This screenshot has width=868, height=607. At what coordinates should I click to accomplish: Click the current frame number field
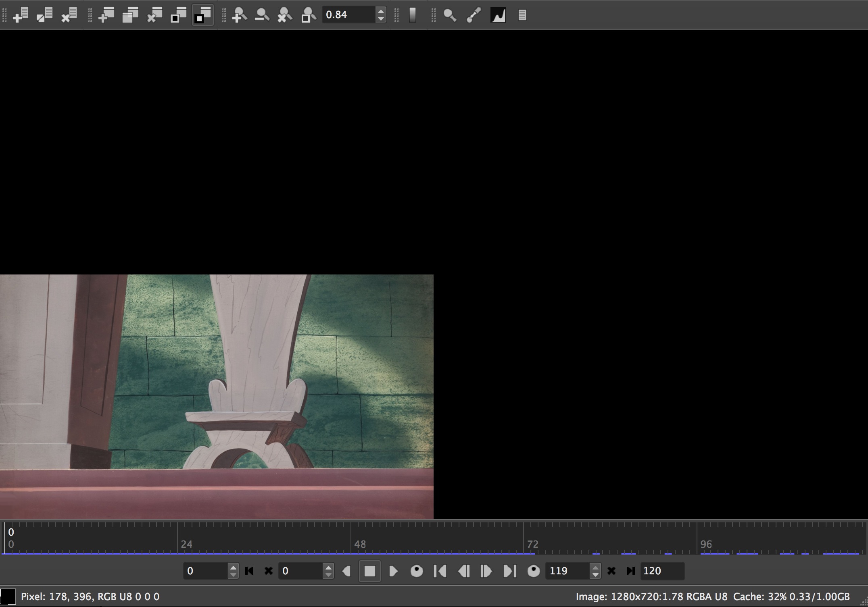pos(206,571)
